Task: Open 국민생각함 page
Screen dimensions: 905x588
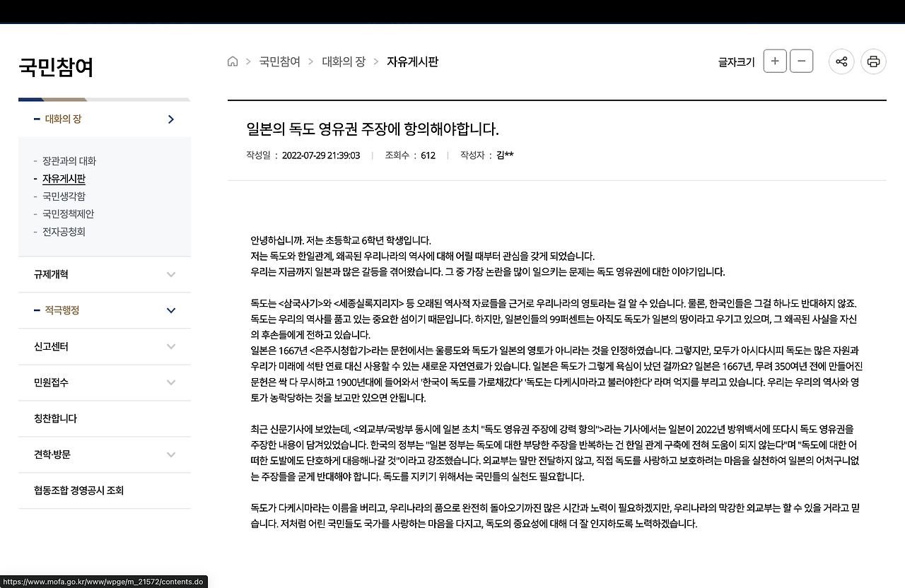Action: [x=64, y=196]
